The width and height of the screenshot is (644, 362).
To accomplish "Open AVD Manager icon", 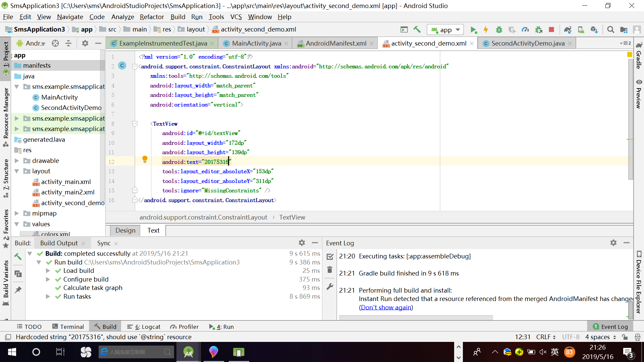I will (581, 29).
